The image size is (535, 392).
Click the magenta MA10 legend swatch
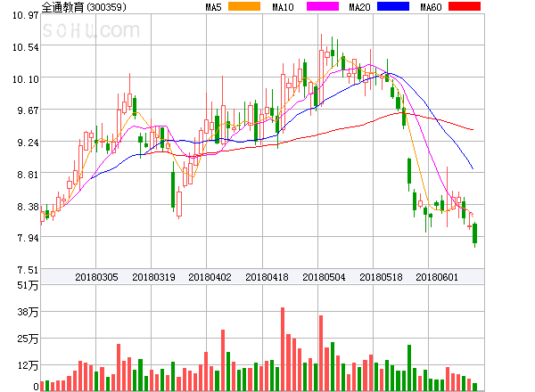tap(323, 6)
